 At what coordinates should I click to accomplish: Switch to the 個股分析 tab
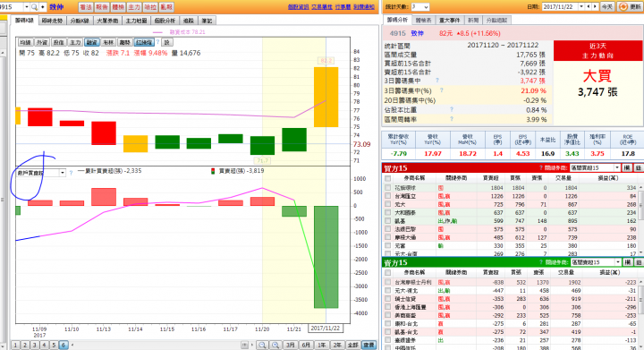coord(165,21)
